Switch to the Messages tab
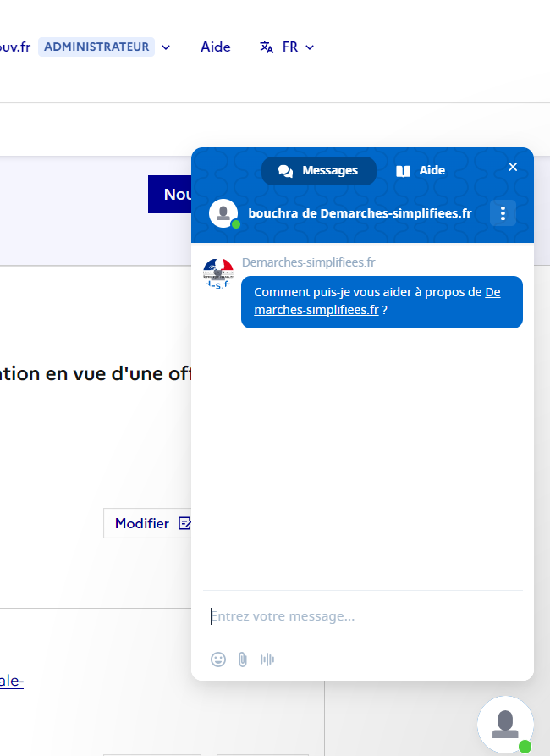Screen dimensions: 550x756 [318, 171]
